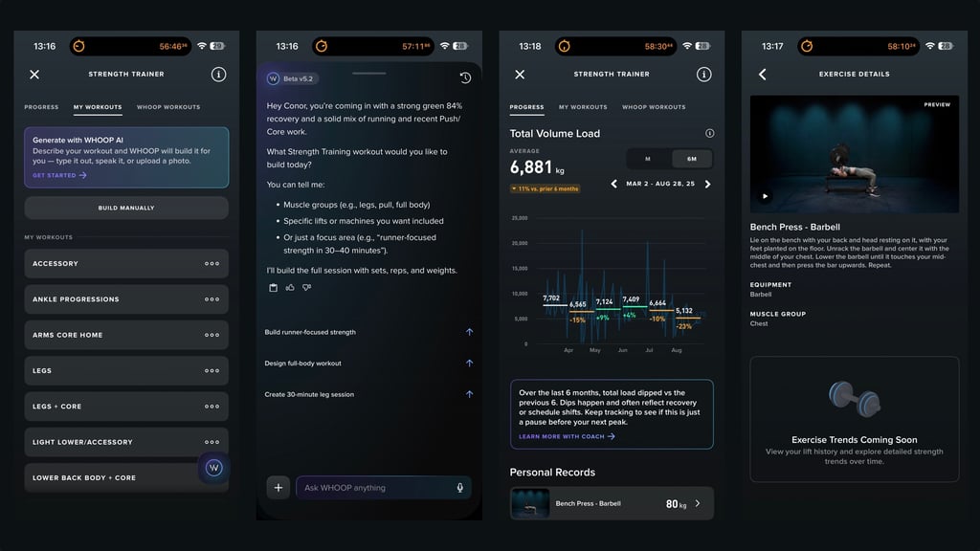Open Bench Press - Barbell personal record
Screen dimensions: 980x551
tap(612, 503)
